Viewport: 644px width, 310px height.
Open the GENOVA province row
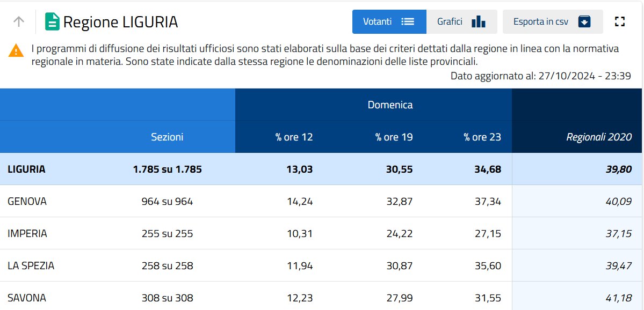coord(27,202)
